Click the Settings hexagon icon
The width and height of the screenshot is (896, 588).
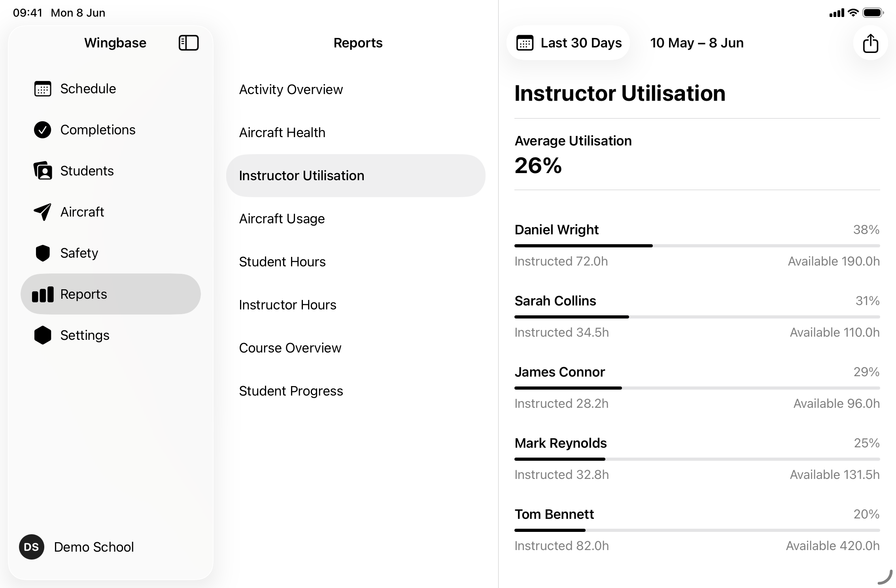click(43, 335)
